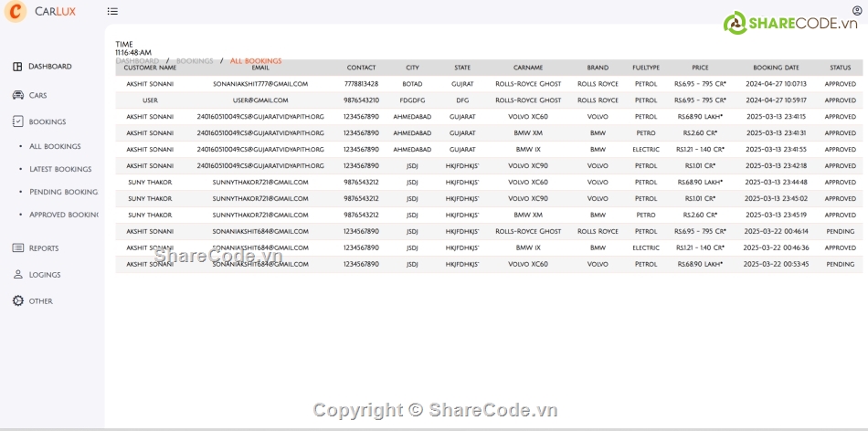The image size is (868, 431).
Task: Select Pending Bookings in the sidebar
Action: point(64,192)
